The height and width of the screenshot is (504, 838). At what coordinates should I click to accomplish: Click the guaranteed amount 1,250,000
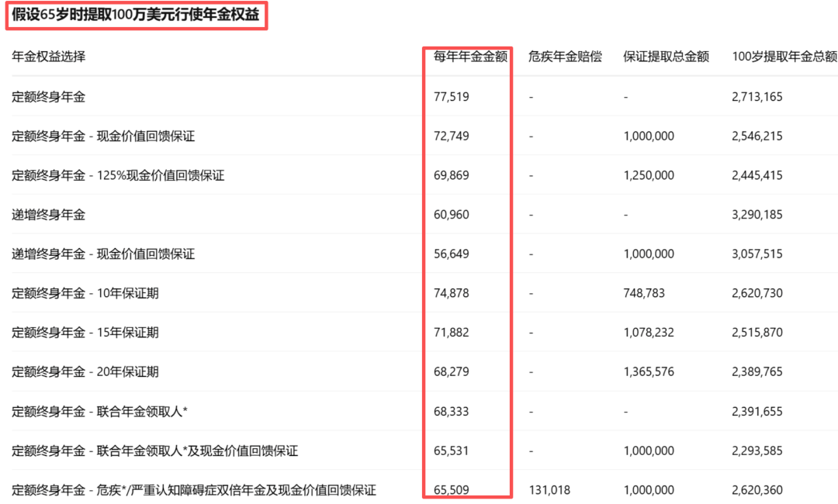[x=649, y=175]
